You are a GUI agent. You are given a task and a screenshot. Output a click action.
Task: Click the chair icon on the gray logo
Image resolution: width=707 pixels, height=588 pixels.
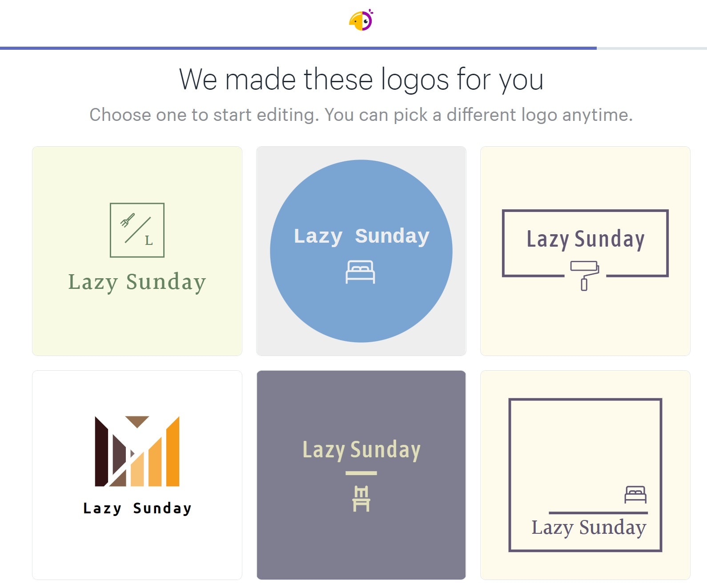click(x=361, y=499)
